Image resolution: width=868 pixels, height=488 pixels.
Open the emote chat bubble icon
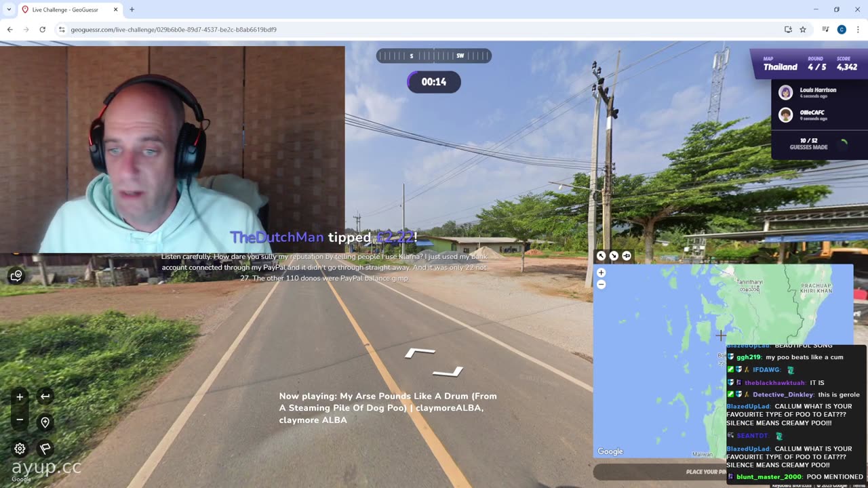(x=16, y=275)
